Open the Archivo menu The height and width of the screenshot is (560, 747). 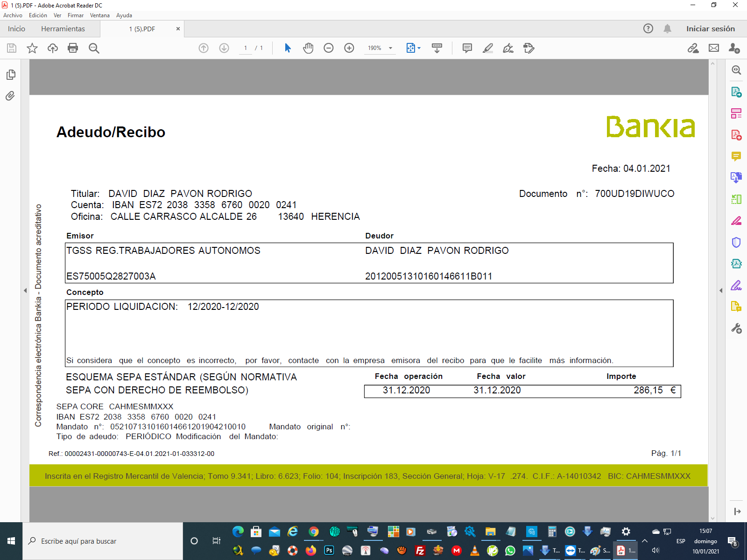(x=13, y=15)
